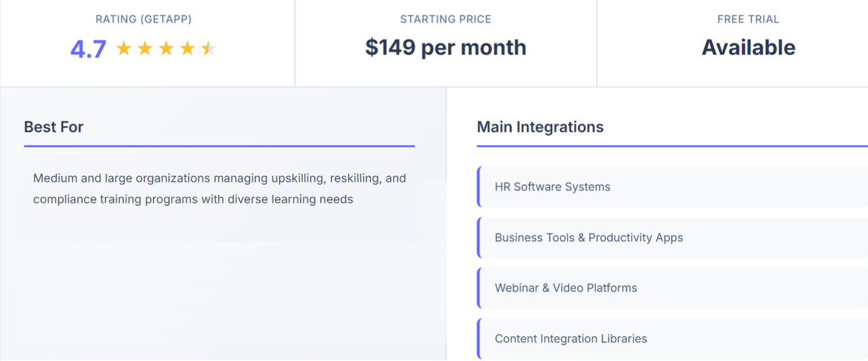
Task: Click the FREE TRIAL label
Action: pos(748,19)
